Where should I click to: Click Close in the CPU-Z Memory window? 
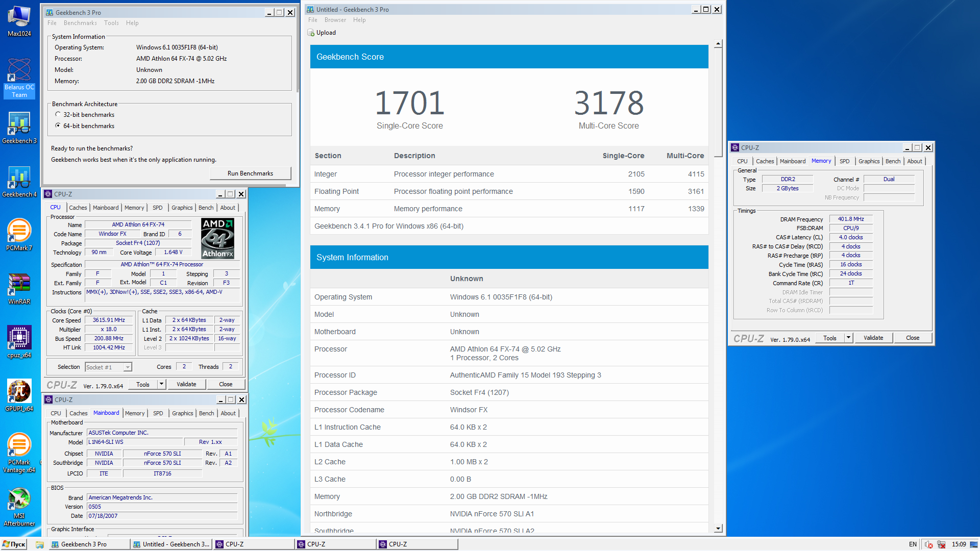point(913,338)
